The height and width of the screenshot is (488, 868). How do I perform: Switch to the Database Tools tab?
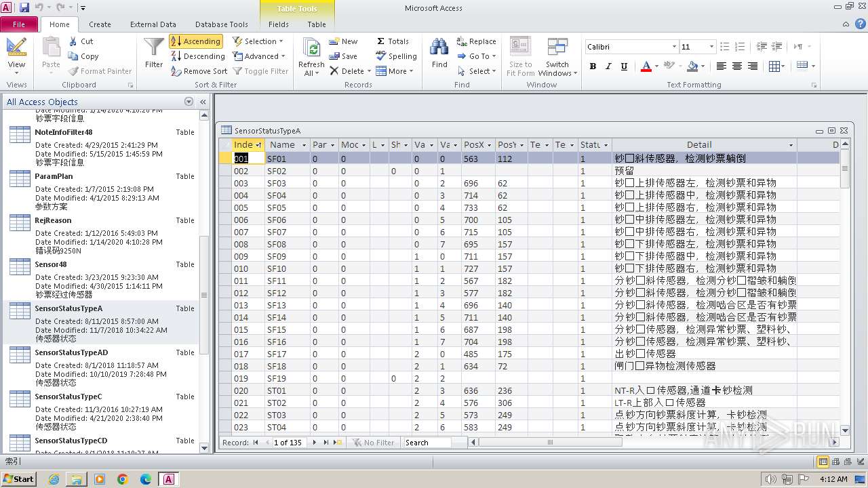click(222, 24)
